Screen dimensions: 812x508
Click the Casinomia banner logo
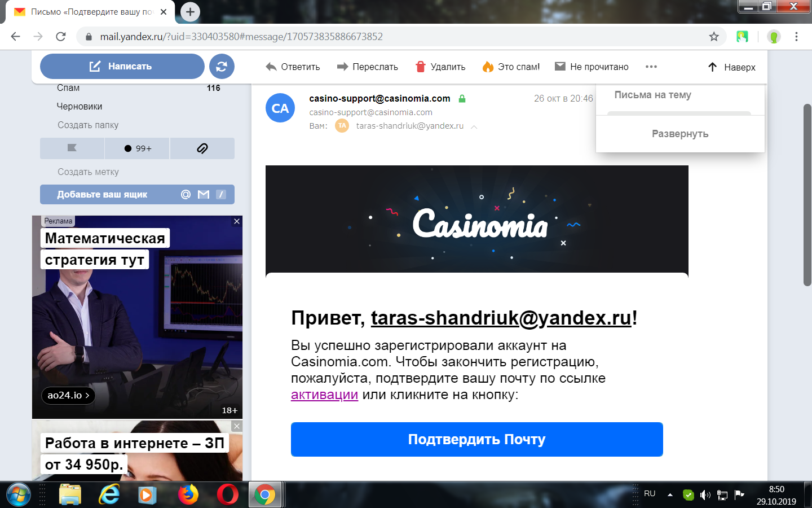click(x=480, y=224)
